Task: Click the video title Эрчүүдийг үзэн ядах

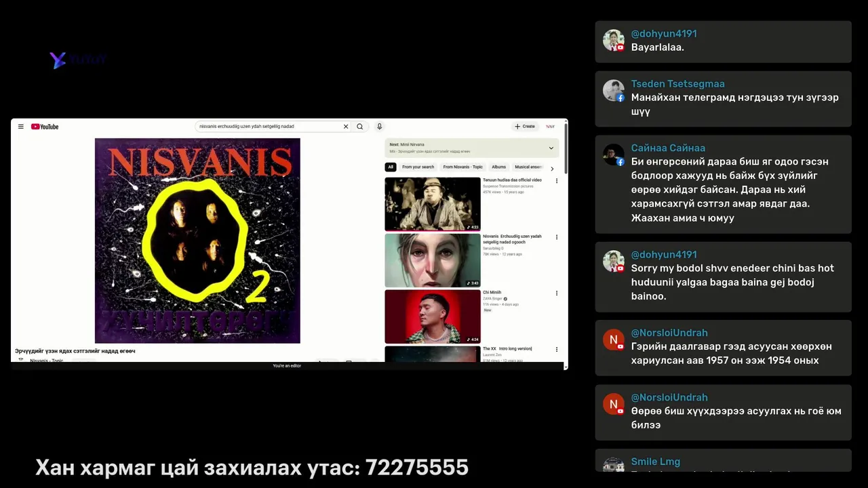Action: click(x=75, y=351)
